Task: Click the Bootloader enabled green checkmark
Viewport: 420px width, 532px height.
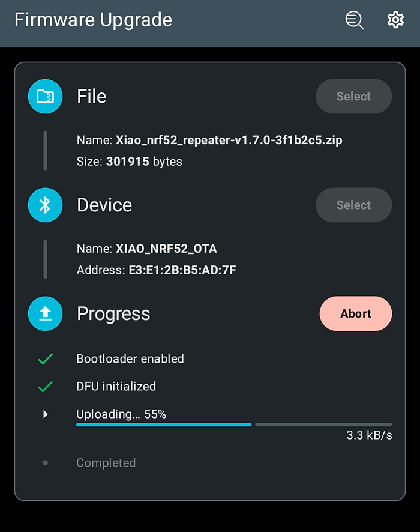Action: (x=45, y=359)
